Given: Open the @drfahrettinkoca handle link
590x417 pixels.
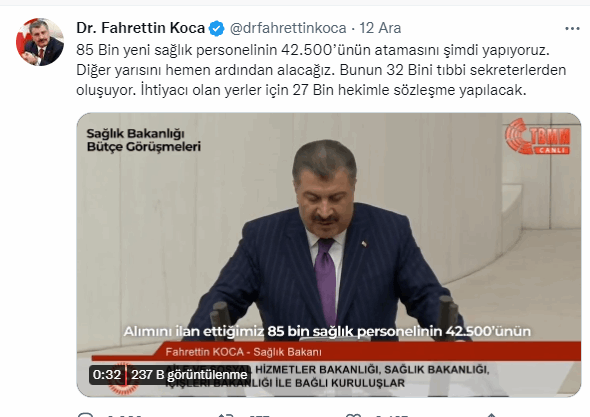Looking at the screenshot, I should [x=288, y=28].
